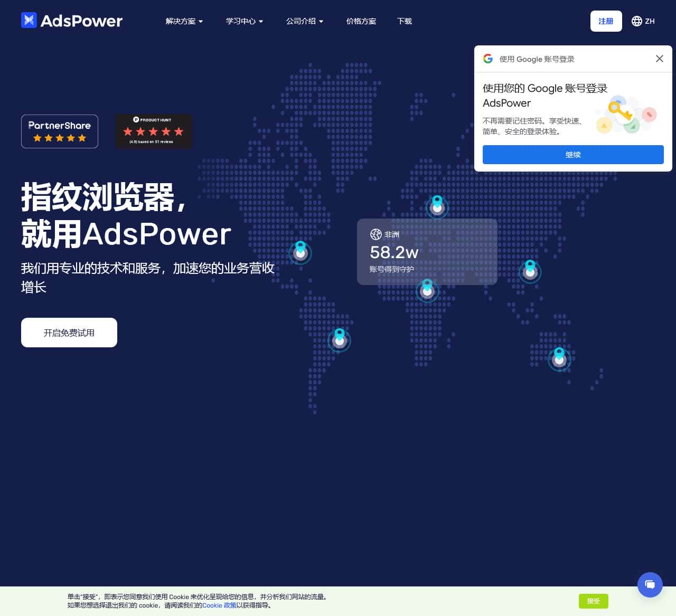
Task: Click the 58.2w statistic text
Action: pos(394,252)
